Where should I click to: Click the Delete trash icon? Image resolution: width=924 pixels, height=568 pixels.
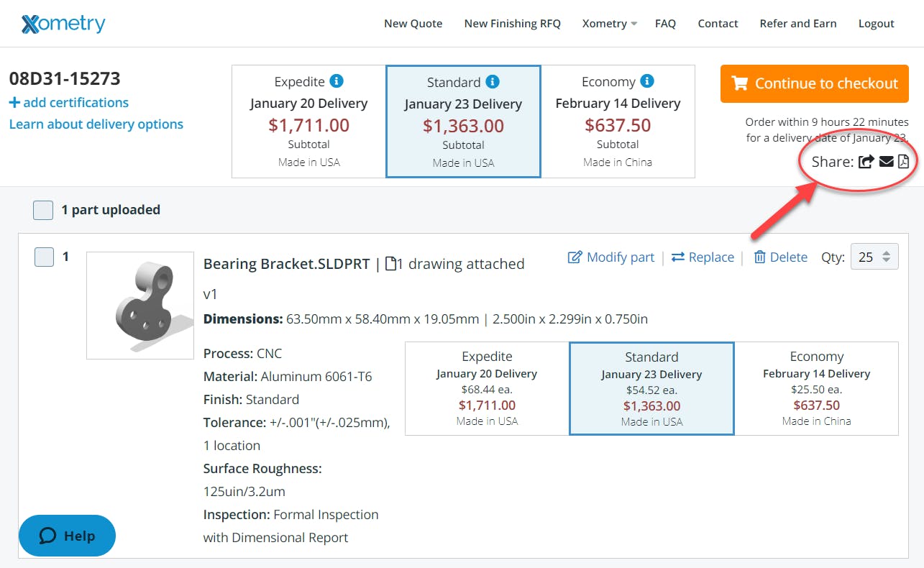tap(759, 257)
